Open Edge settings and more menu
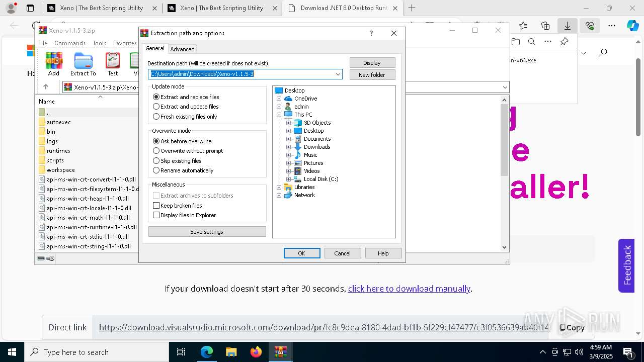644x362 pixels. pos(612,26)
